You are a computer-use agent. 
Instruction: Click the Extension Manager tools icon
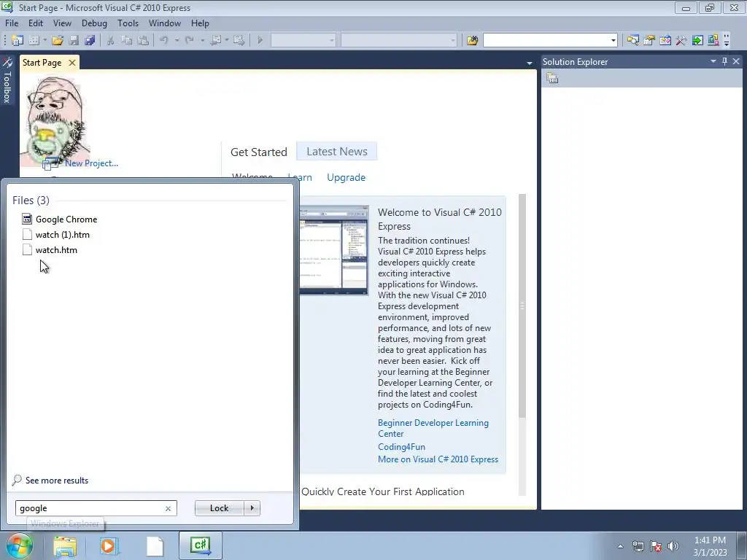pos(681,41)
